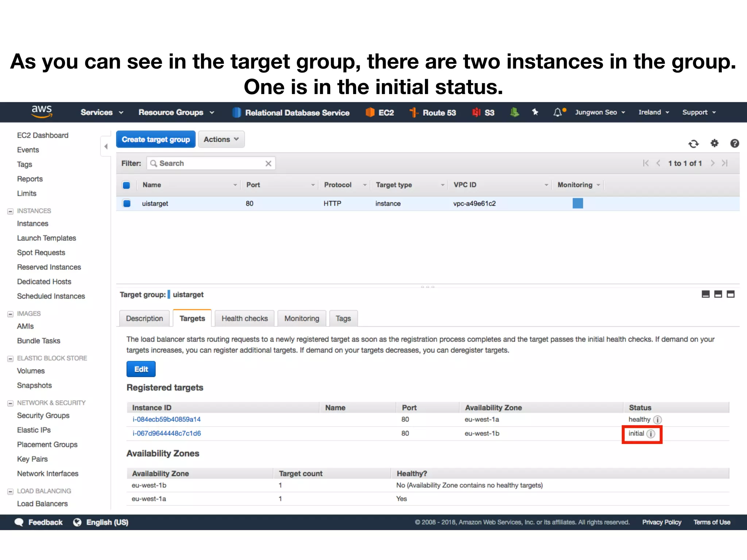Open Key Pairs in sidebar

pos(32,459)
